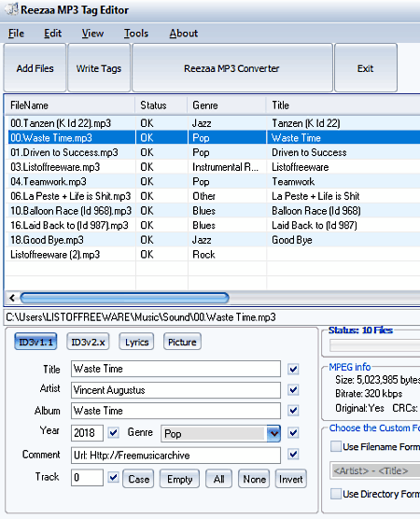The image size is (420, 519).
Task: Uncheck the Title field checkbox
Action: (293, 369)
